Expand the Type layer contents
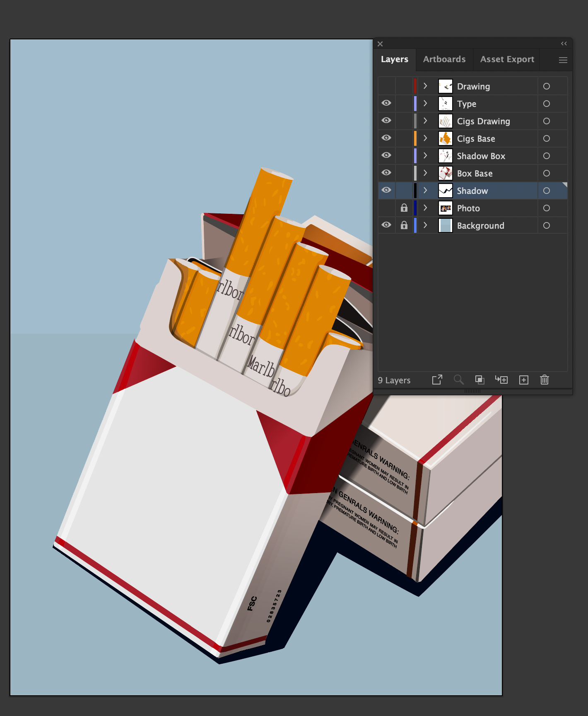The width and height of the screenshot is (588, 716). coord(425,104)
